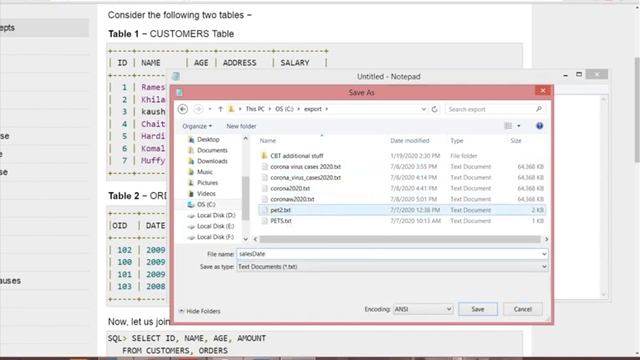Select Downloads in navigation pane
The width and height of the screenshot is (640, 360).
pos(212,161)
